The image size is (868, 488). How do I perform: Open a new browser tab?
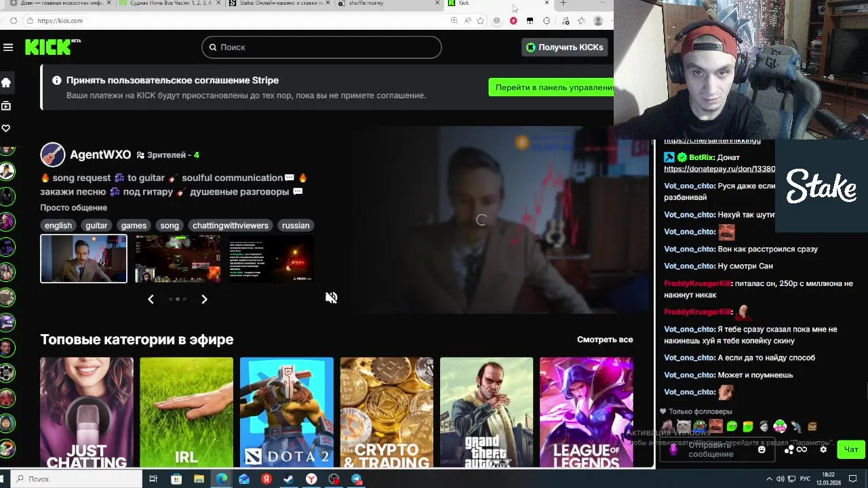pyautogui.click(x=563, y=3)
